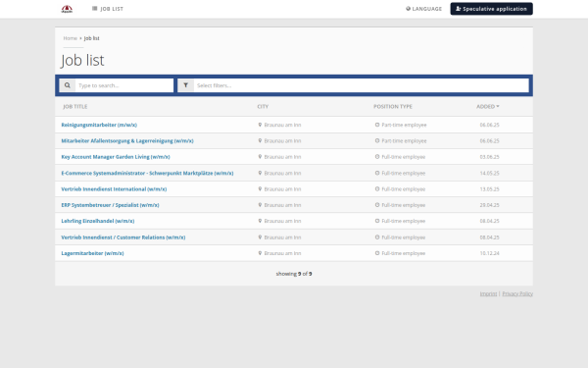This screenshot has width=588, height=368.
Task: Open the Privacy Policy link
Action: pos(517,293)
